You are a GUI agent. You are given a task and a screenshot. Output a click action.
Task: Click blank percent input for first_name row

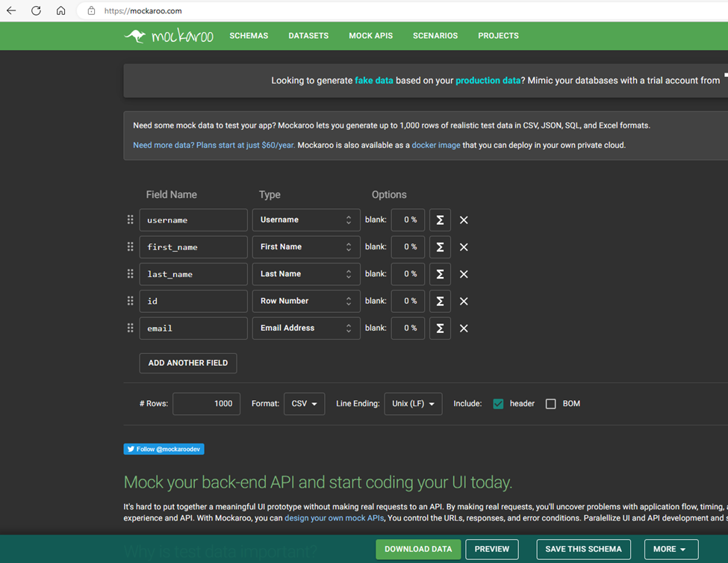coord(408,246)
